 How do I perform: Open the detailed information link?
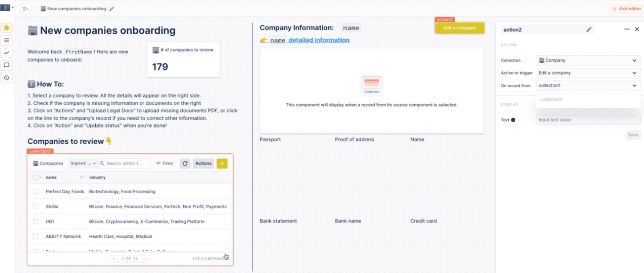[x=319, y=40]
